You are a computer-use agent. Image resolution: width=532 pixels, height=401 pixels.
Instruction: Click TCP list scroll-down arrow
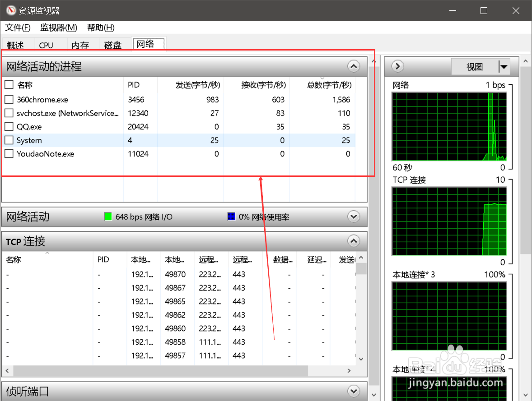pos(361,360)
